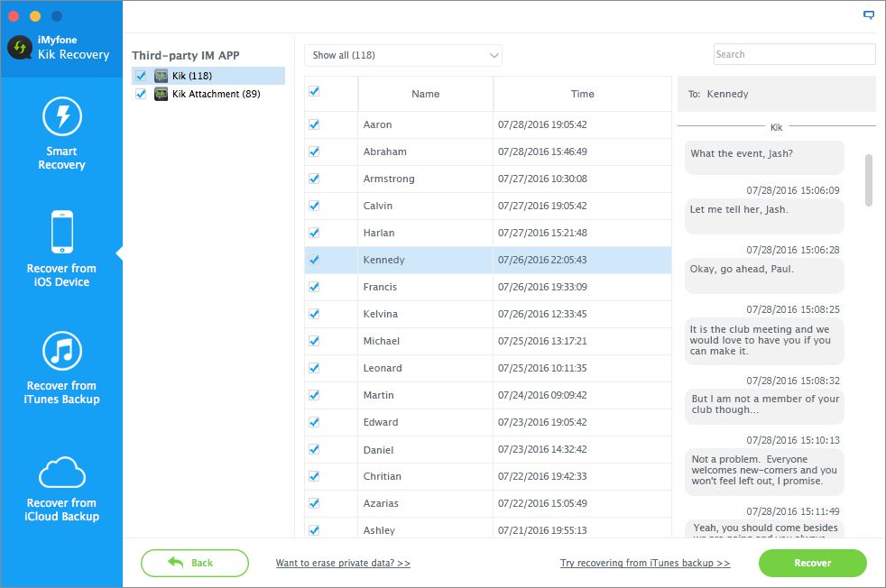Viewport: 886px width, 588px height.
Task: Click time 07/28/2016 19:05:42
Action: [x=542, y=124]
